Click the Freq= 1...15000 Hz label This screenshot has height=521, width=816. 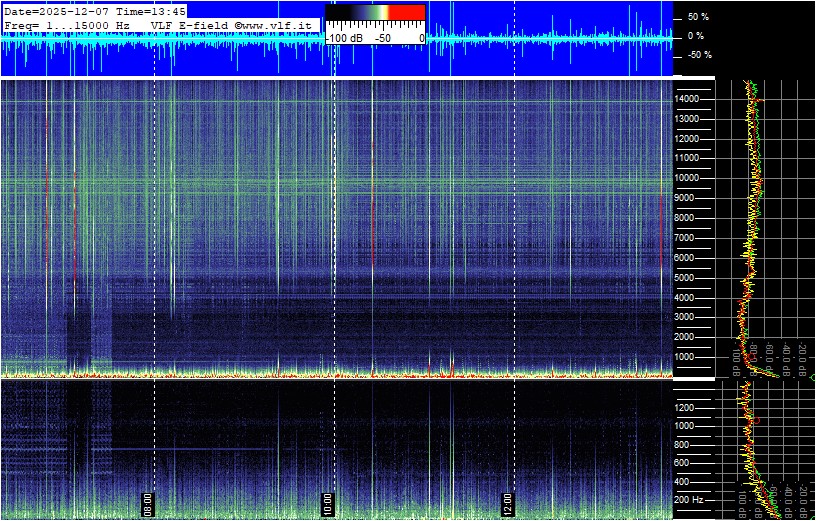click(68, 24)
